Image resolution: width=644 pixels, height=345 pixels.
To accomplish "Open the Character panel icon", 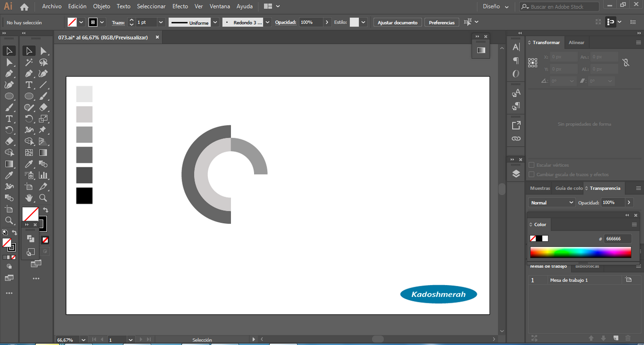I will [x=516, y=47].
